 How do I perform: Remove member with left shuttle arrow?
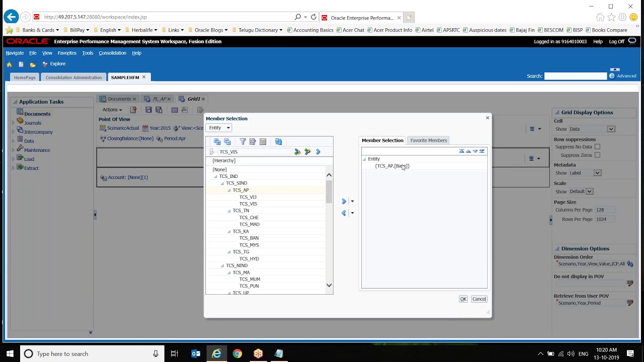[x=344, y=213]
